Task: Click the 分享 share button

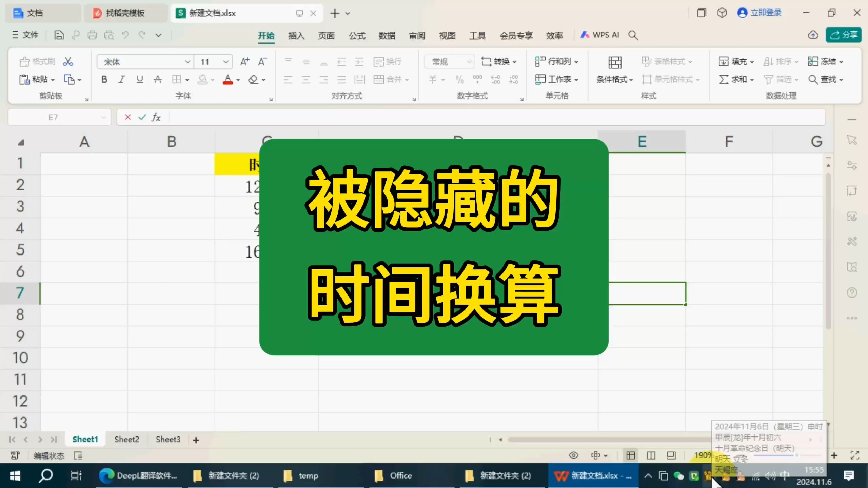Action: click(844, 35)
